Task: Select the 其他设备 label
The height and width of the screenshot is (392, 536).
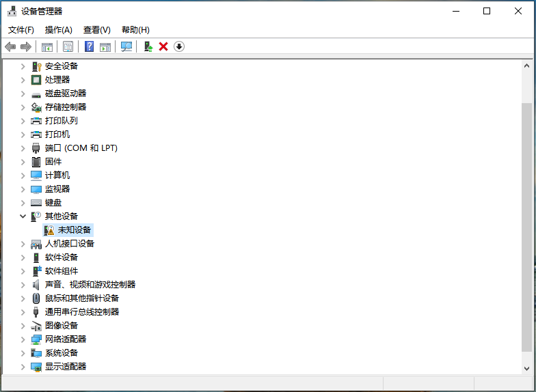Action: (x=62, y=216)
